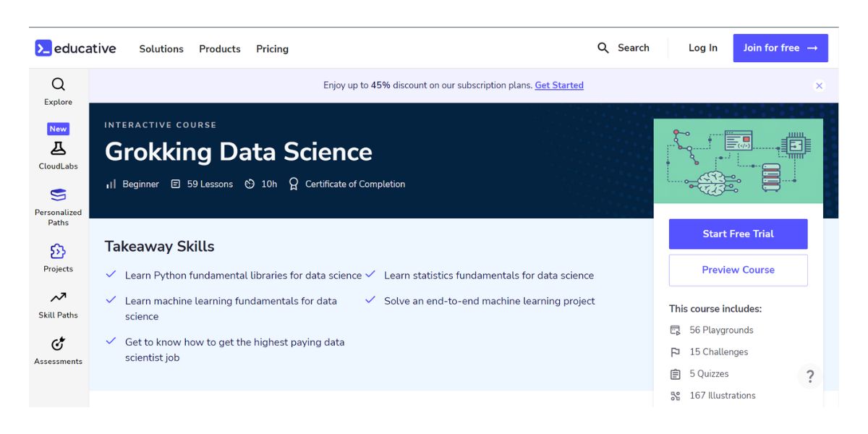
Task: Click Preview Course button
Action: (x=738, y=270)
